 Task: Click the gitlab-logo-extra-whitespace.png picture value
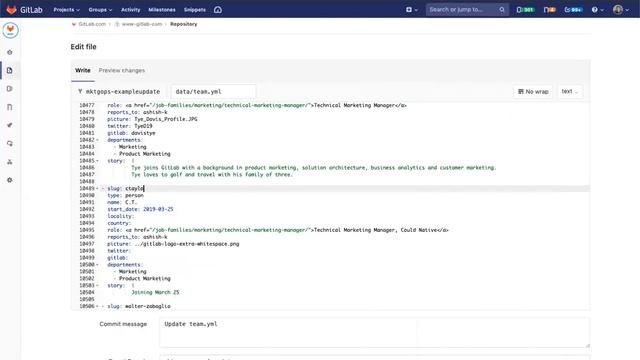click(x=187, y=244)
